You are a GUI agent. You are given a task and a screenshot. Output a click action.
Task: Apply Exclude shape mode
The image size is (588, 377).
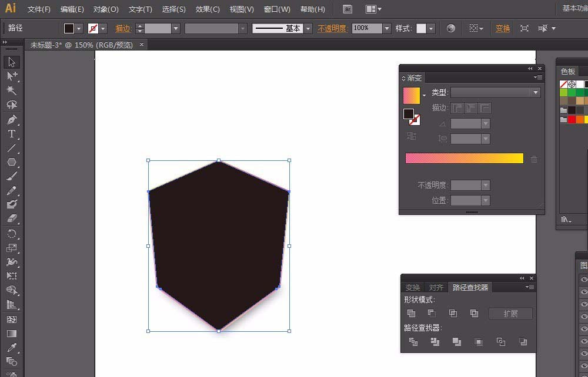click(x=474, y=314)
